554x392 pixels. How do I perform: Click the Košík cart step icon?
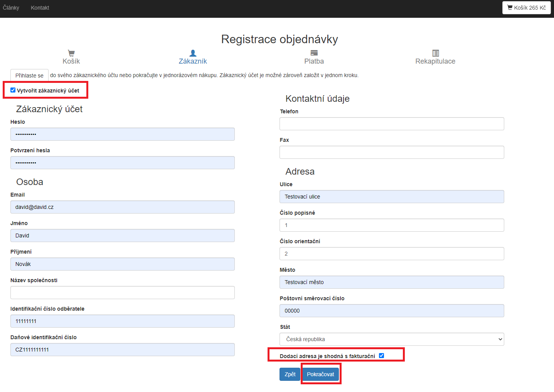point(71,53)
